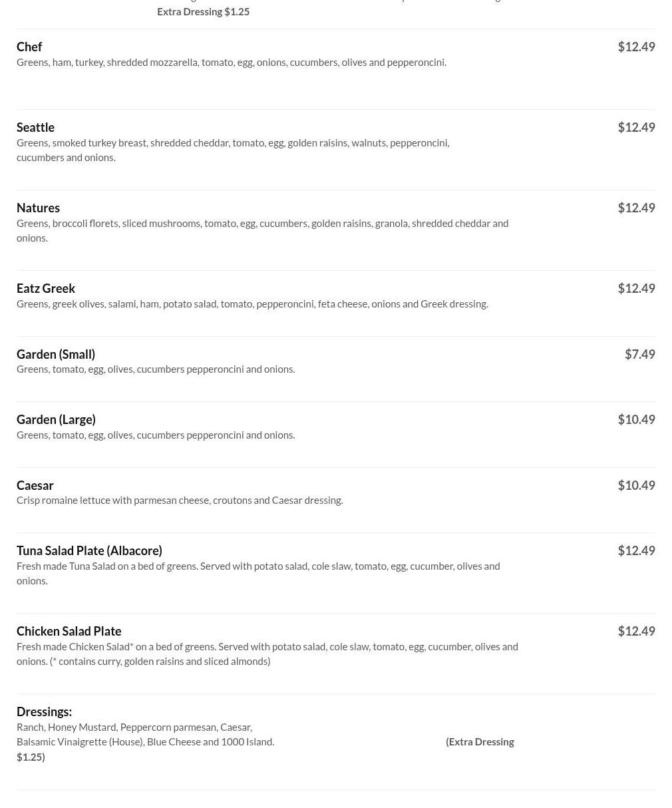Pick the Garden (Small) salad
This screenshot has width=672, height=808.
click(56, 354)
